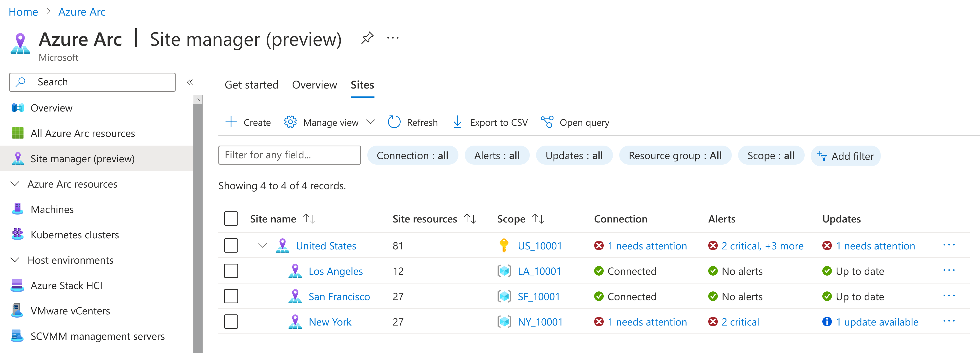Open the San Francisco site link
The height and width of the screenshot is (353, 980).
(x=339, y=296)
